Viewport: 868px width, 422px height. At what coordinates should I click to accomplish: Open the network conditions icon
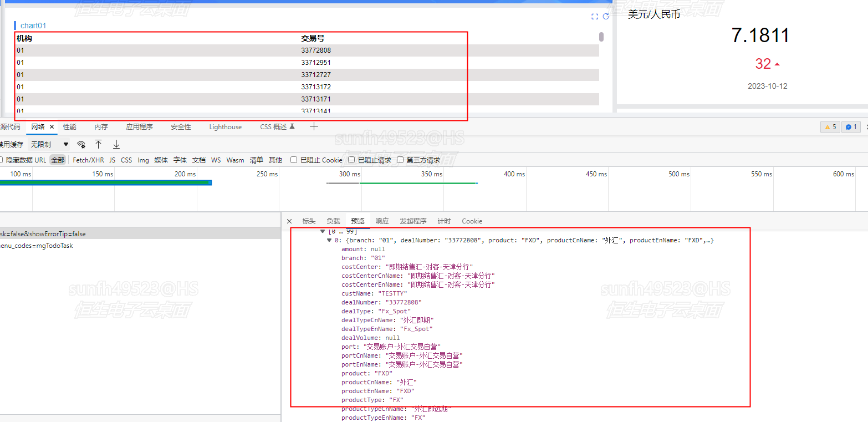[81, 144]
